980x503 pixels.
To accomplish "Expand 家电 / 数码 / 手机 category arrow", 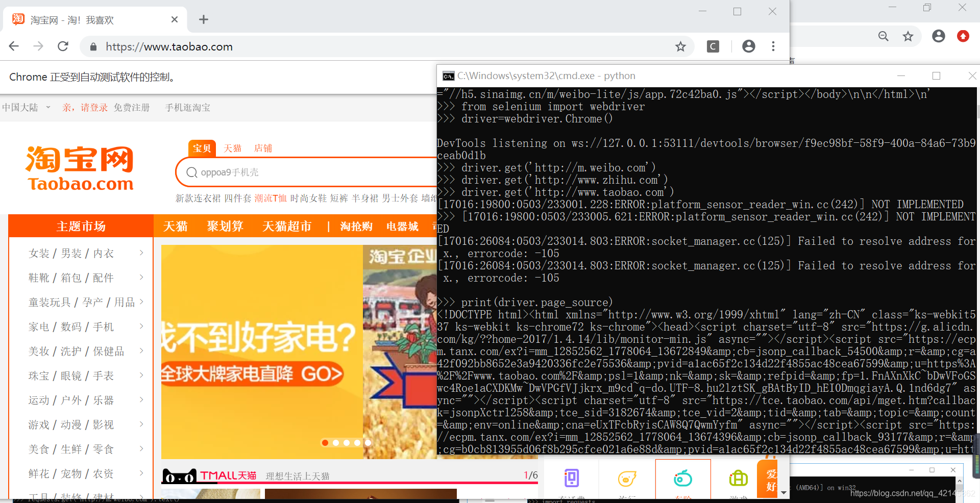I will coord(141,326).
